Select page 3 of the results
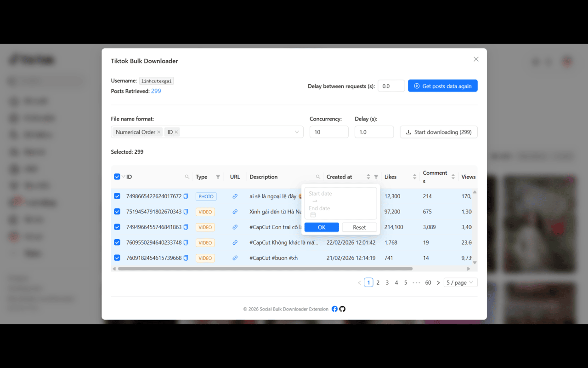This screenshot has height=368, width=588. click(387, 282)
